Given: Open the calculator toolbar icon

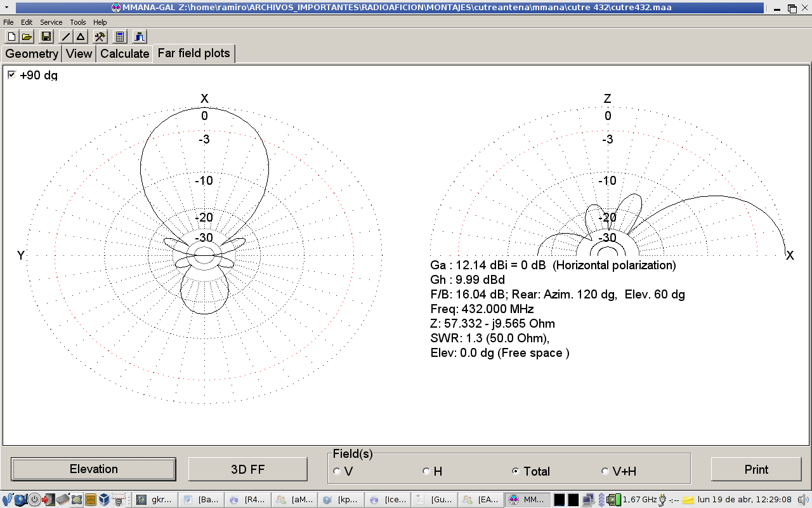Looking at the screenshot, I should [x=120, y=37].
